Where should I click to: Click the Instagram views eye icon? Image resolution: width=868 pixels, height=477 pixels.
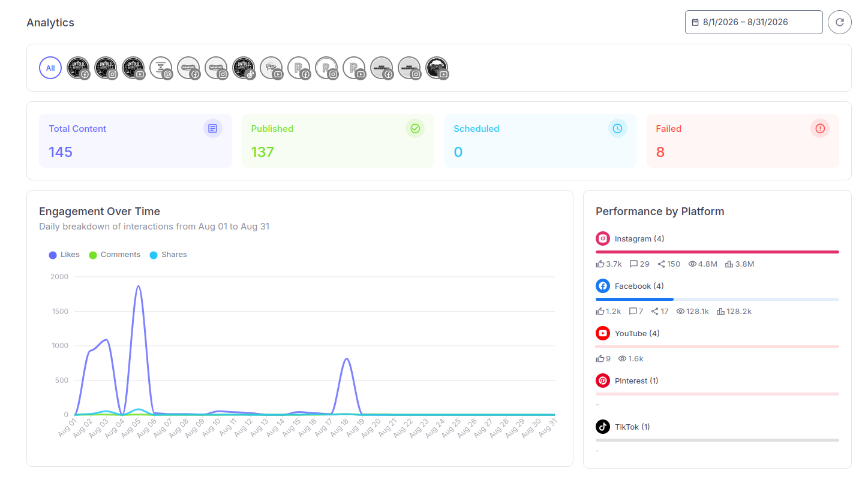692,264
